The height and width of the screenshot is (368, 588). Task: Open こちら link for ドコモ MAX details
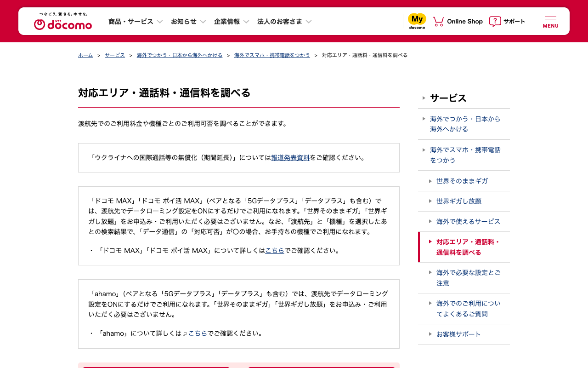(275, 251)
